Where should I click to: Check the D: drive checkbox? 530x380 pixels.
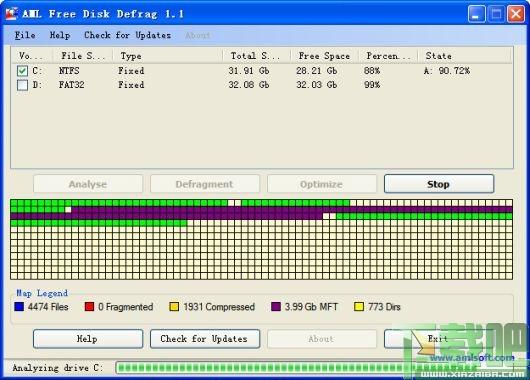[22, 85]
